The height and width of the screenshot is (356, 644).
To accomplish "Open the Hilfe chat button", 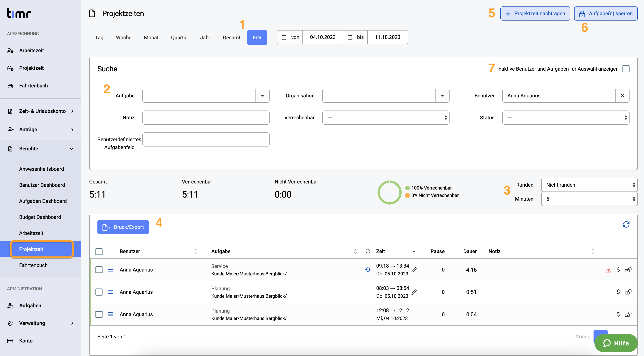I will click(616, 343).
